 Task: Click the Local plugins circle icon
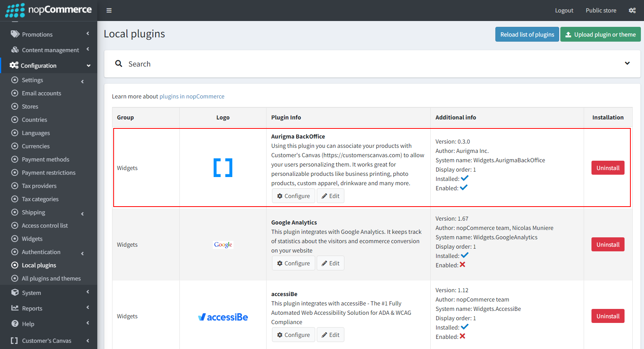[x=15, y=265]
